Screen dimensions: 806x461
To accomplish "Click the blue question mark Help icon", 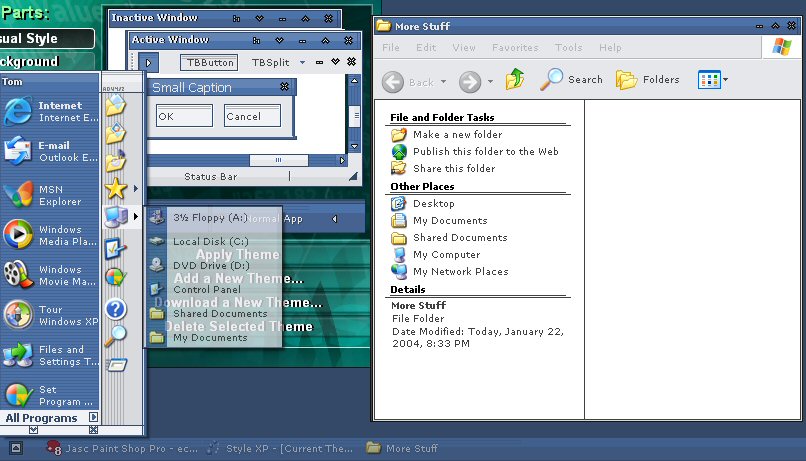I will [x=116, y=309].
